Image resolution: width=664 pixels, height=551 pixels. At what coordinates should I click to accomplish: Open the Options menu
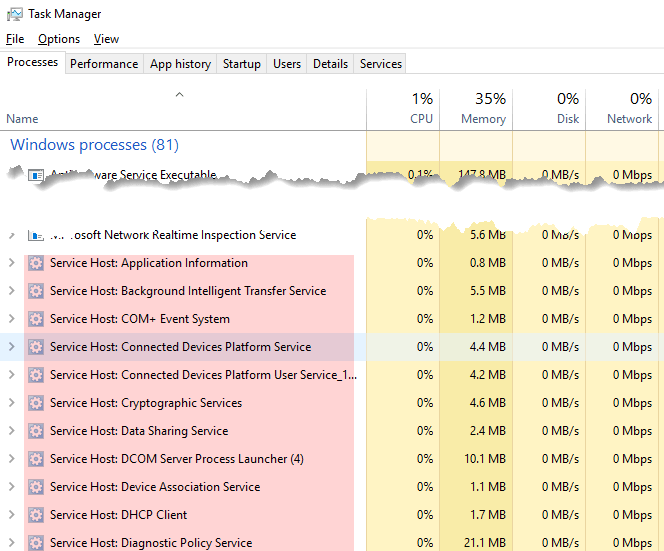(x=59, y=39)
